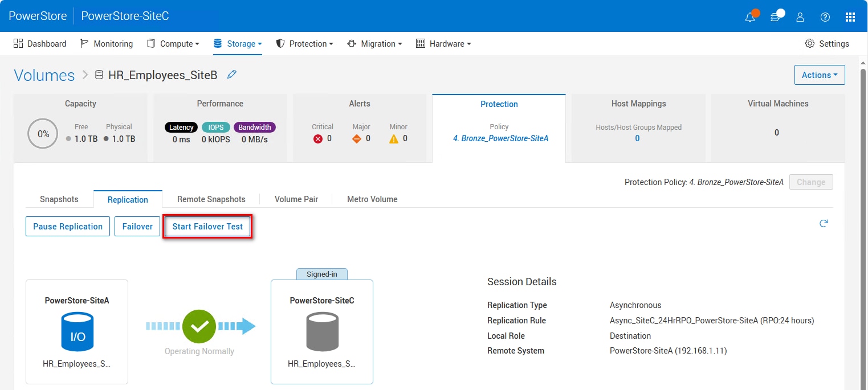Click the Asynchronous replication type value
This screenshot has width=868, height=390.
tap(635, 305)
